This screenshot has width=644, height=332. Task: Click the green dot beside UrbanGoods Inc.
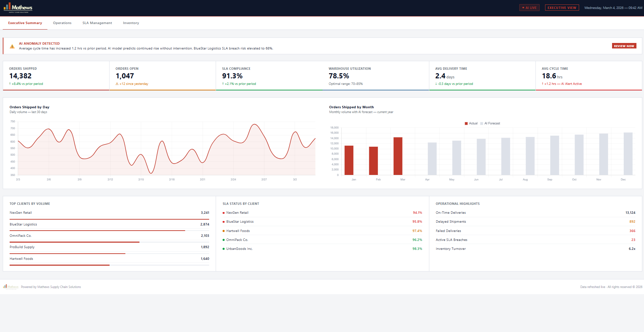tap(224, 249)
